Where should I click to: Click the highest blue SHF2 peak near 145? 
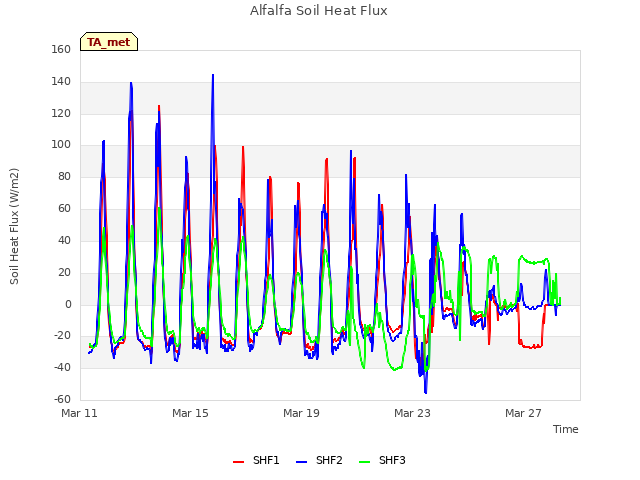pos(213,76)
